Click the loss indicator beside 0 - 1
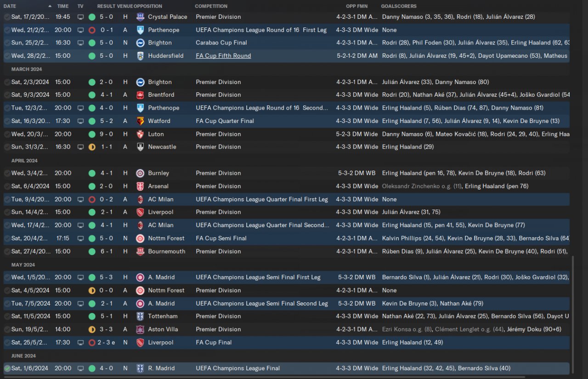This screenshot has width=588, height=379. click(x=92, y=30)
